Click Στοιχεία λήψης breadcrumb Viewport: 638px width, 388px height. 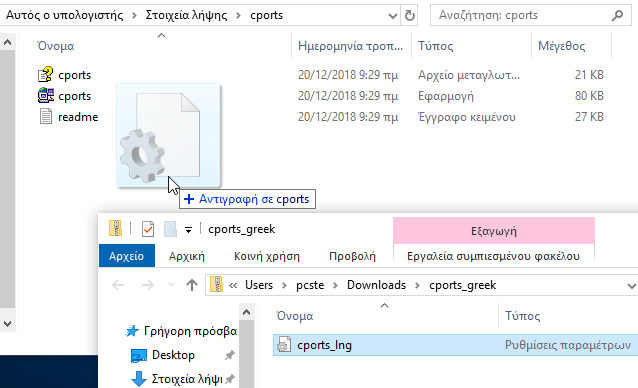(x=186, y=15)
